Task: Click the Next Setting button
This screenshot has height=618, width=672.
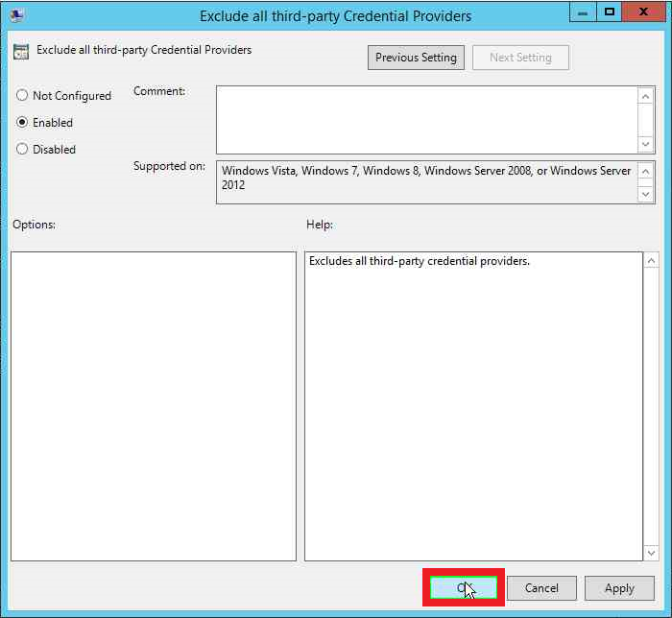Action: [x=520, y=58]
